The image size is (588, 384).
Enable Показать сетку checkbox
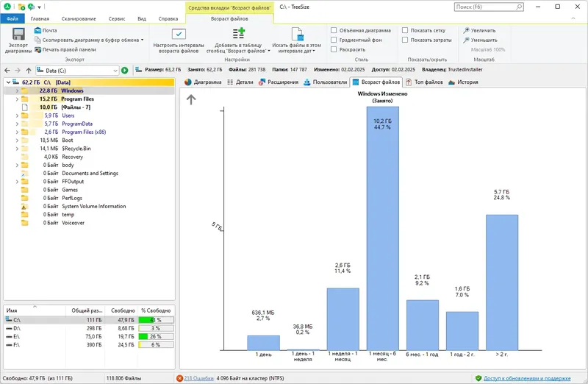tap(405, 30)
